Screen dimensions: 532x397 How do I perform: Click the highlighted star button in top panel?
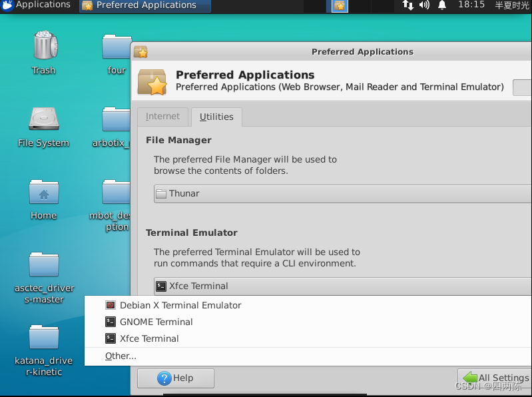pos(340,5)
